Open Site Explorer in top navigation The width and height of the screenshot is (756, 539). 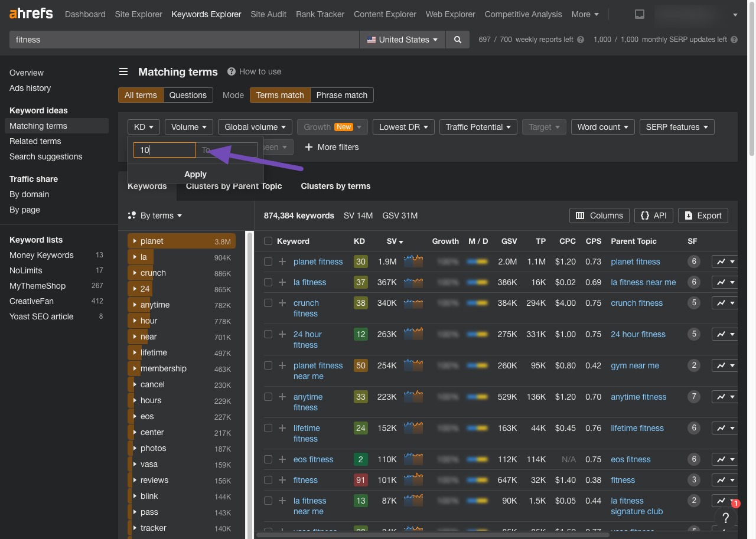(138, 14)
